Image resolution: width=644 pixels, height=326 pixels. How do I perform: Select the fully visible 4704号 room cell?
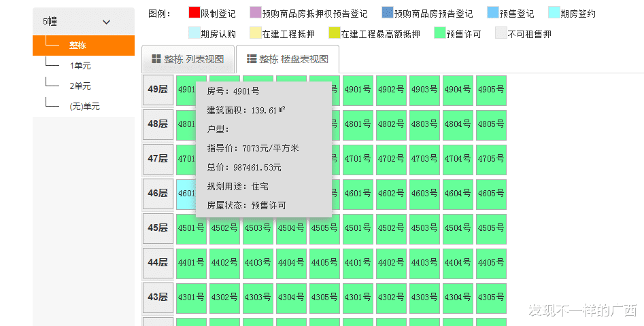click(x=458, y=160)
